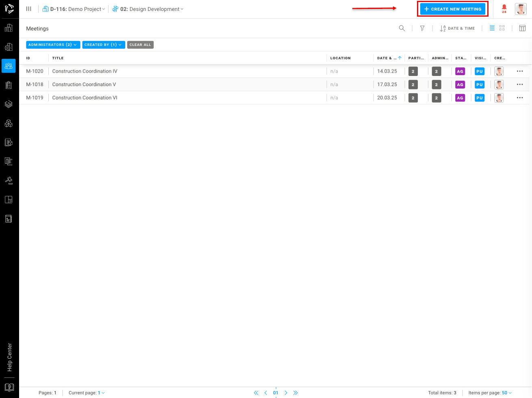Screen dimensions: 532x398
Task: Switch to list view layout
Action: (492, 28)
